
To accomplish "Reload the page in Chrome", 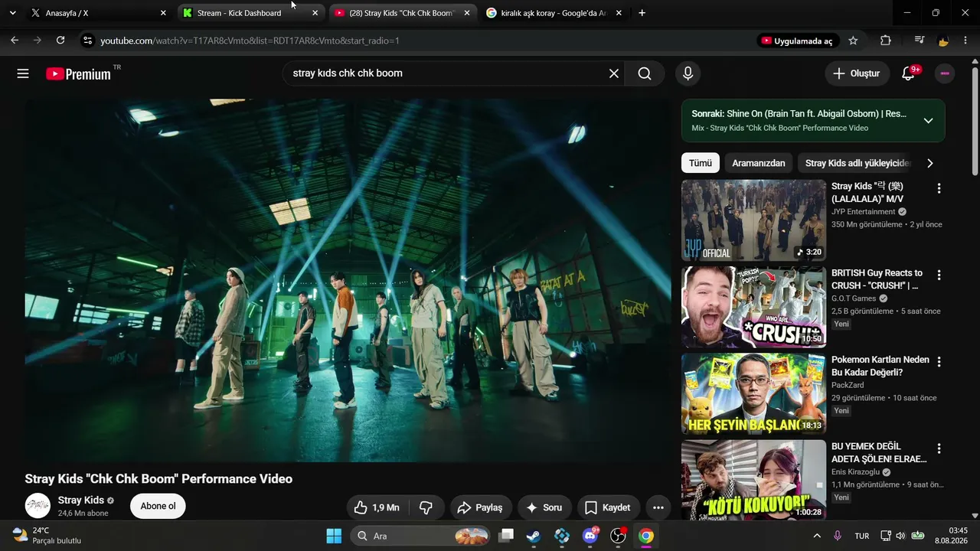I will (x=60, y=41).
